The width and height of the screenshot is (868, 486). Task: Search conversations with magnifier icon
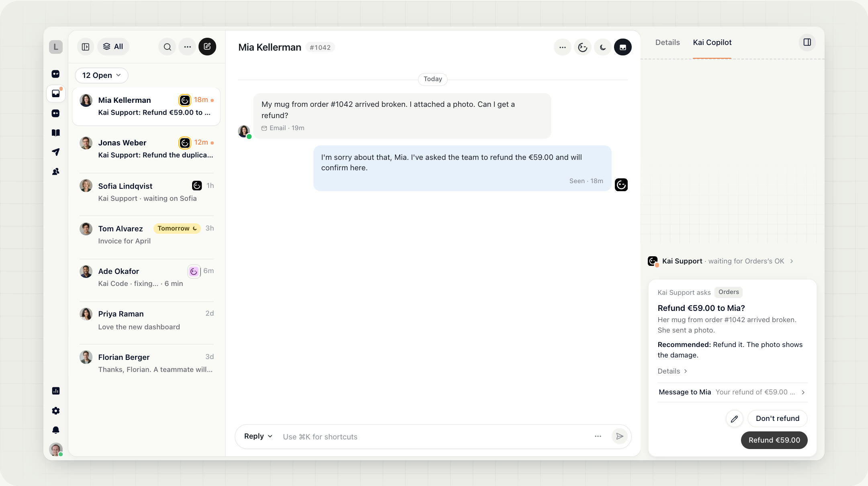point(167,47)
